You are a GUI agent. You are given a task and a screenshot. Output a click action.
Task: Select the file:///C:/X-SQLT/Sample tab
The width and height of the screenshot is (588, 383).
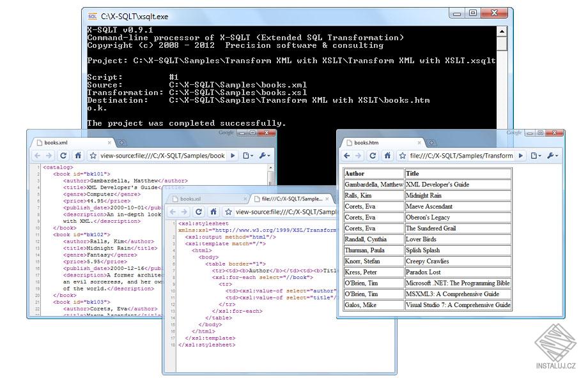[291, 199]
